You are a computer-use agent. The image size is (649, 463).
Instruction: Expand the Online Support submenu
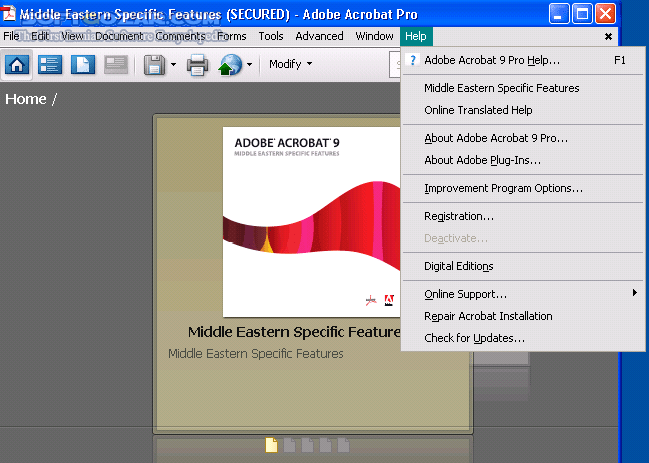523,294
